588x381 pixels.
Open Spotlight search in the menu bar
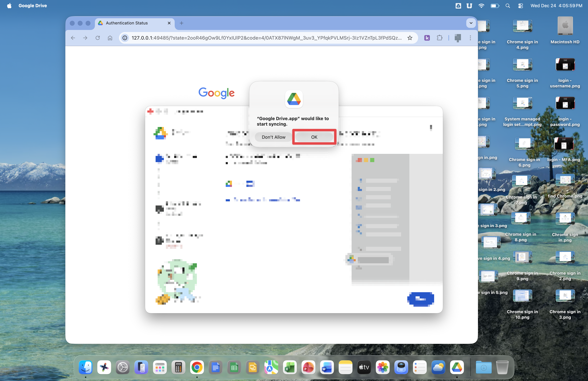pyautogui.click(x=508, y=6)
